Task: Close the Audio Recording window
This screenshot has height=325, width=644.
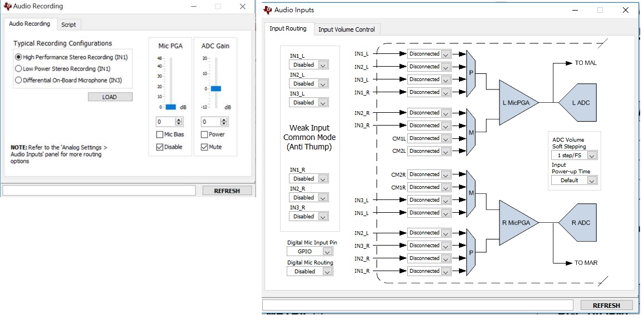Action: coord(243,7)
